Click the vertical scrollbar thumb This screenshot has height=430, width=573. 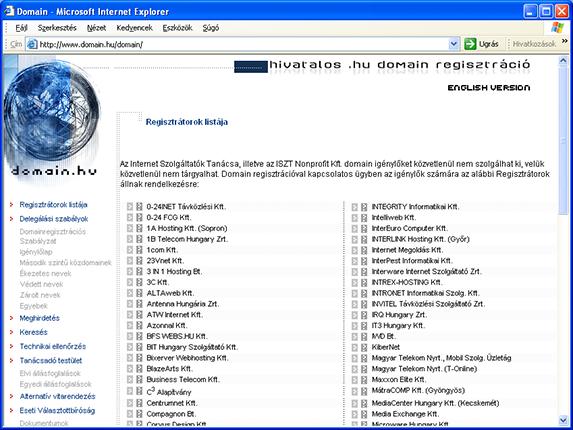(x=563, y=140)
